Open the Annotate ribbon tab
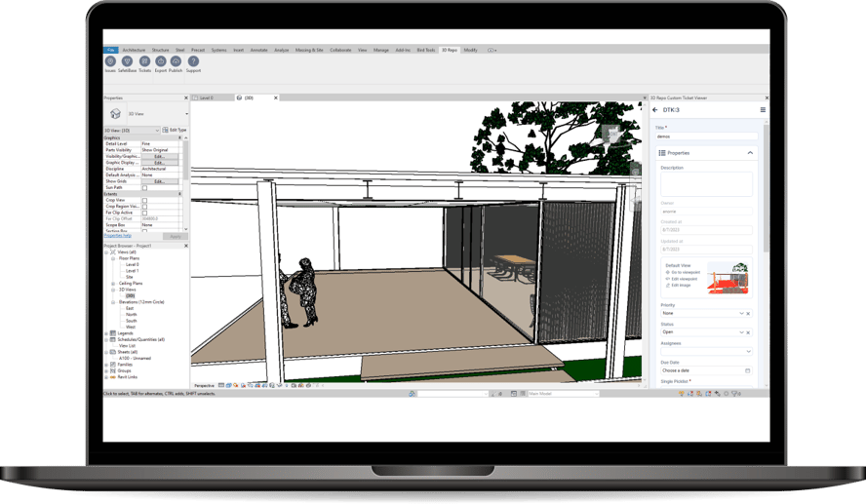The width and height of the screenshot is (866, 504). coord(259,50)
